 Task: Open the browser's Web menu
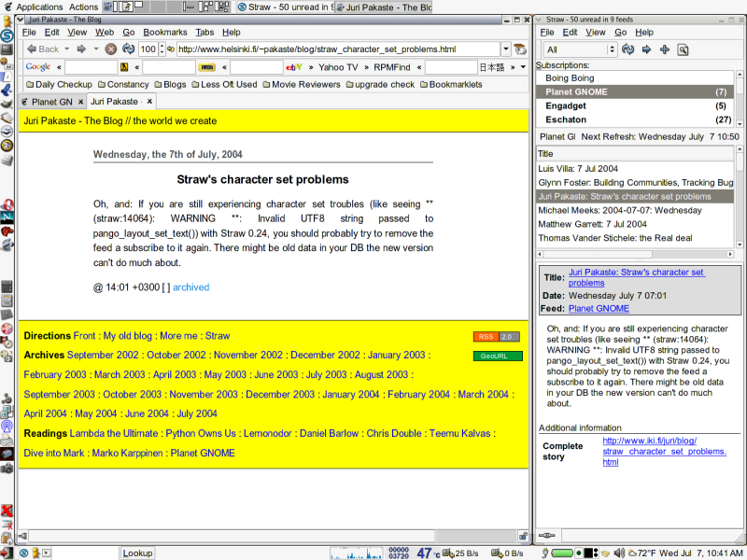pos(105,33)
